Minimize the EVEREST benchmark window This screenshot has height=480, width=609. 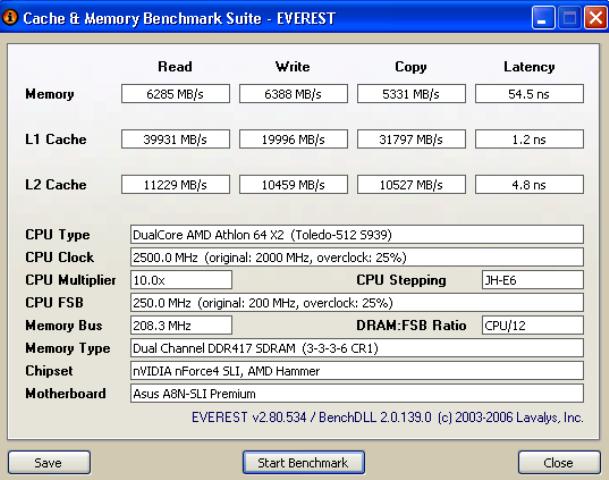[543, 17]
